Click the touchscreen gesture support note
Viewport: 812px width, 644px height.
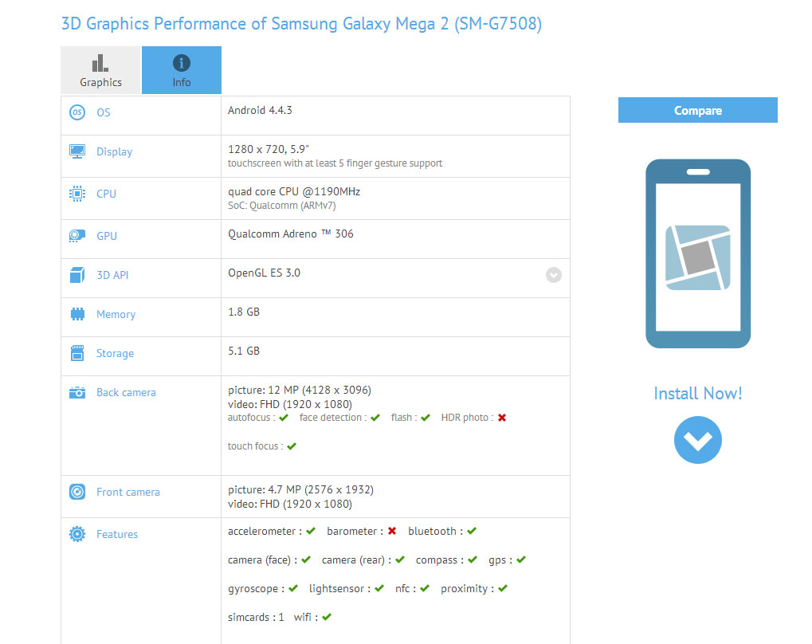[x=335, y=163]
